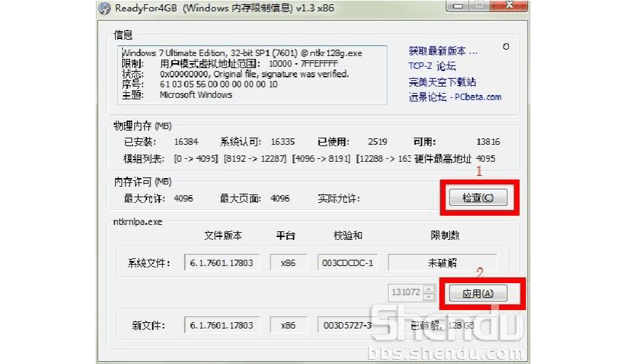The width and height of the screenshot is (634, 364).
Task: Click the available memory value 13816
Action: (488, 142)
